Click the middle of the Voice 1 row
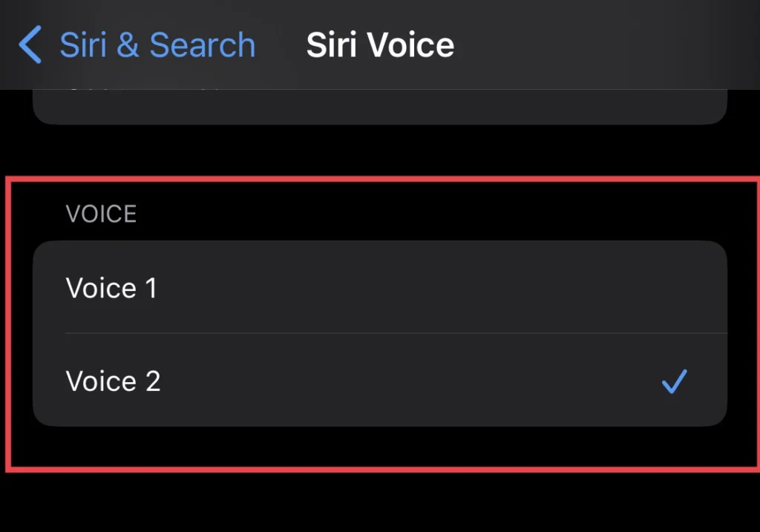 click(x=379, y=288)
